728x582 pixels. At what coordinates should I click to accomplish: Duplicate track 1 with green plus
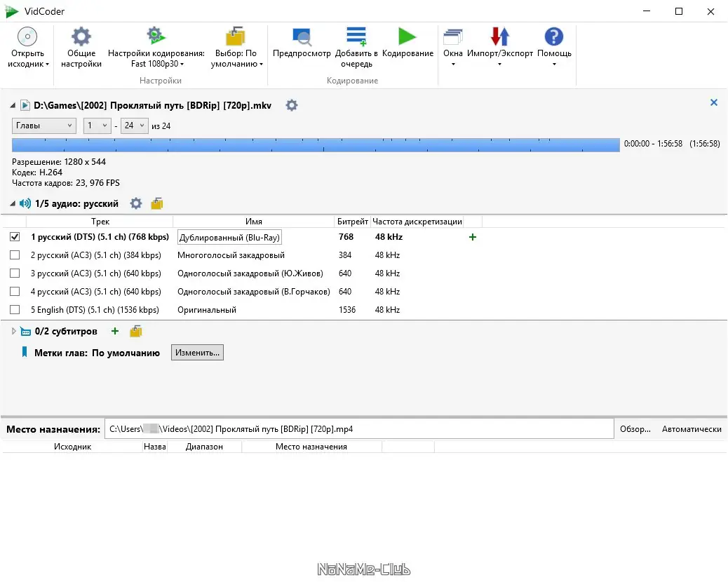pyautogui.click(x=473, y=237)
